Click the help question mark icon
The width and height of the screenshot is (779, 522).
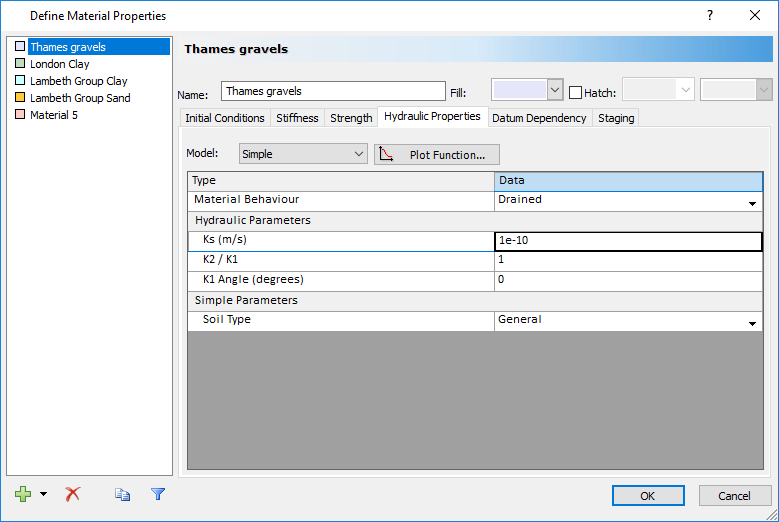click(x=710, y=15)
